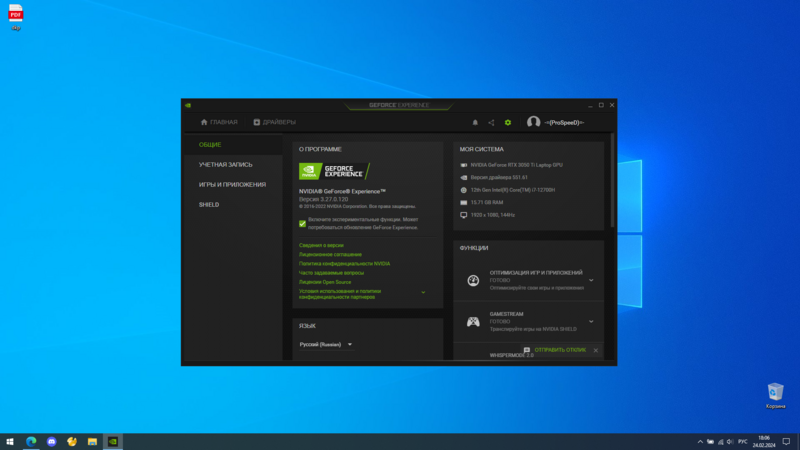Click the GPU icon beside RTX 3050 Ti
The height and width of the screenshot is (450, 800).
[x=464, y=165]
